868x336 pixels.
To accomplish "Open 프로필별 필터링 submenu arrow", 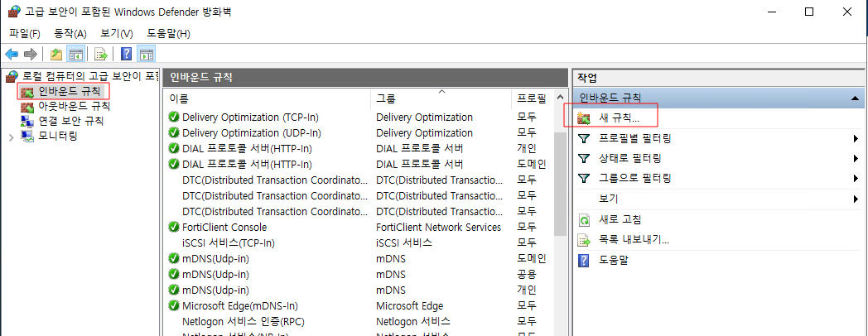I will point(856,138).
